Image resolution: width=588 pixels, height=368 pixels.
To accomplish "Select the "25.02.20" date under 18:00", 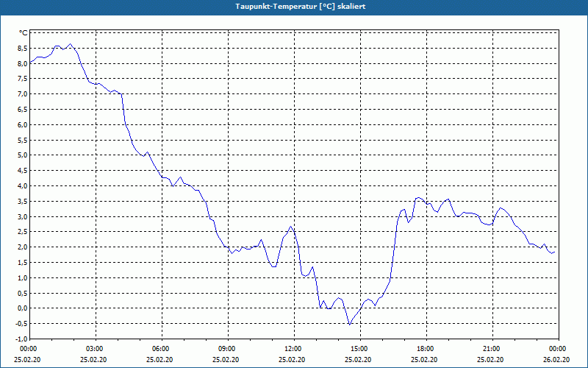I will point(425,359).
